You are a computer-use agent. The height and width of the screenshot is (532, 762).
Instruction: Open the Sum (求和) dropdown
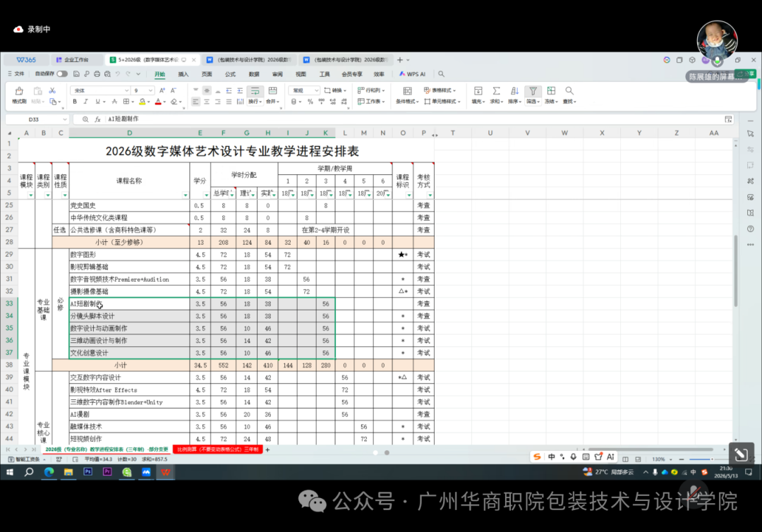pos(496,102)
